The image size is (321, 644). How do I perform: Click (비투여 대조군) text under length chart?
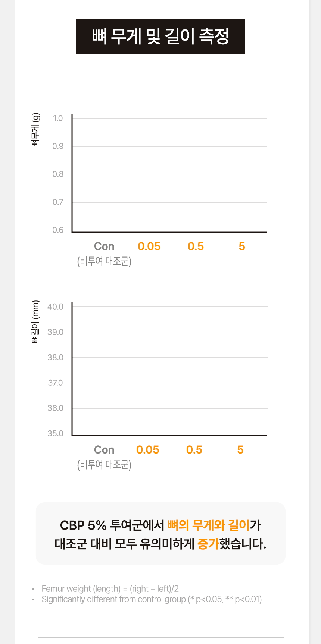(104, 465)
